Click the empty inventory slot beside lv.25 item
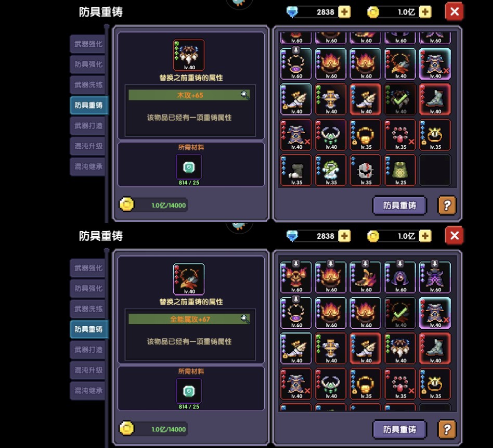This screenshot has width=493, height=448. click(435, 170)
